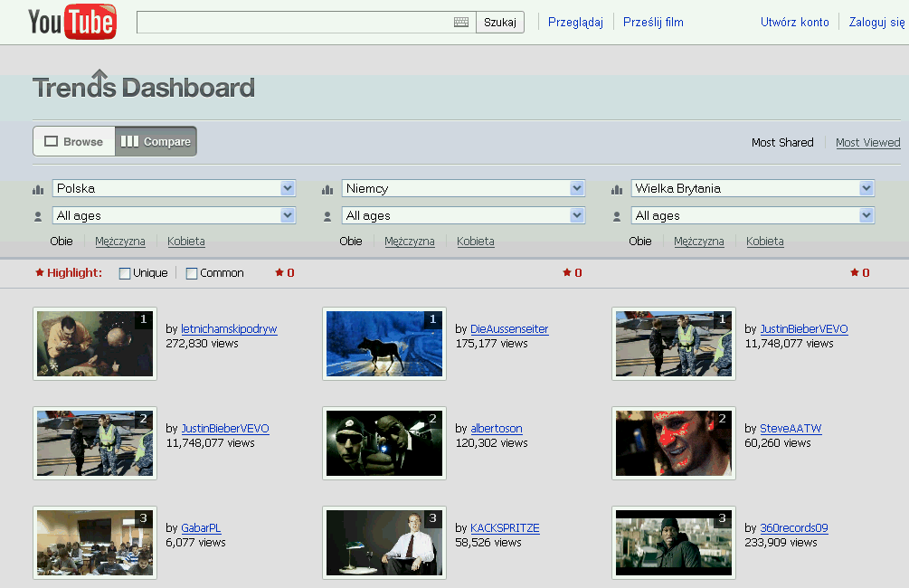The height and width of the screenshot is (588, 909).
Task: Visit the KACKSPRITZE channel link
Action: click(505, 528)
